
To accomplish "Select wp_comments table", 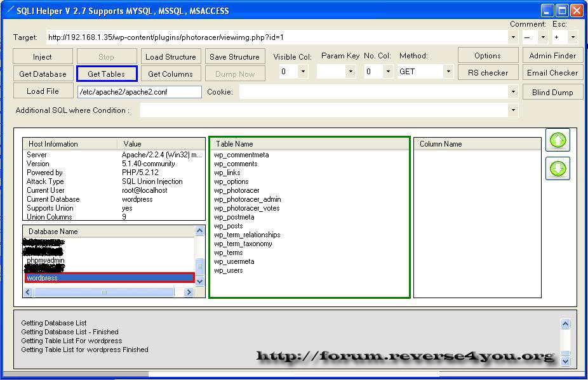I will point(236,164).
